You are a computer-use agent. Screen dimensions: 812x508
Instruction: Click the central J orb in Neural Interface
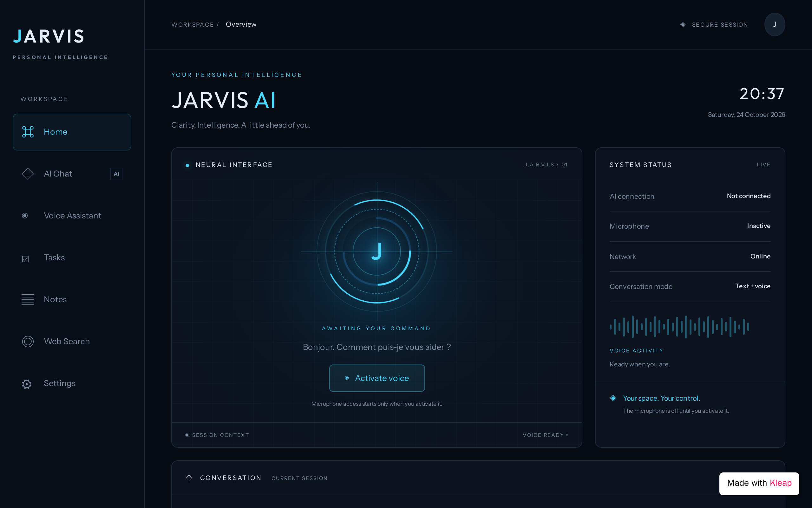(x=377, y=251)
